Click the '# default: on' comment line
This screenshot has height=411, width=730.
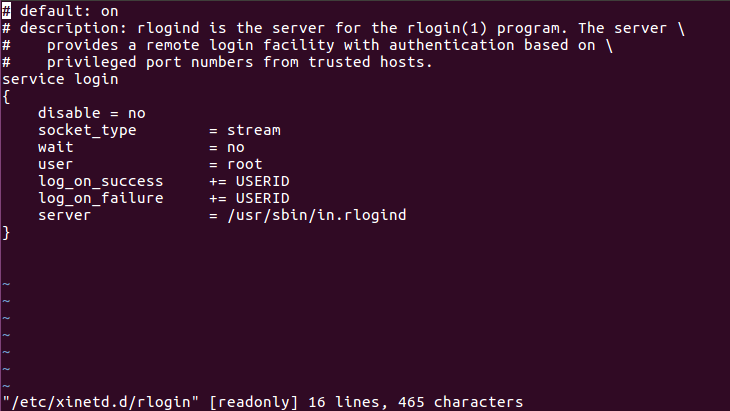tap(60, 10)
